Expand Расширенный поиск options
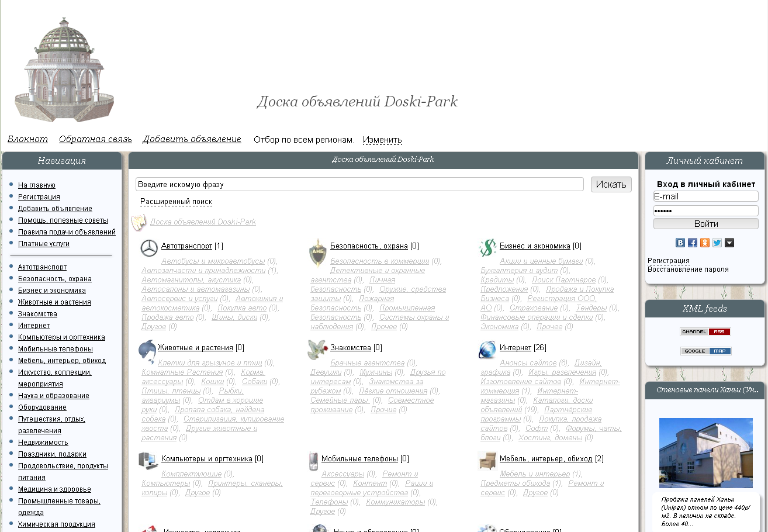Image resolution: width=768 pixels, height=532 pixels. (x=176, y=202)
